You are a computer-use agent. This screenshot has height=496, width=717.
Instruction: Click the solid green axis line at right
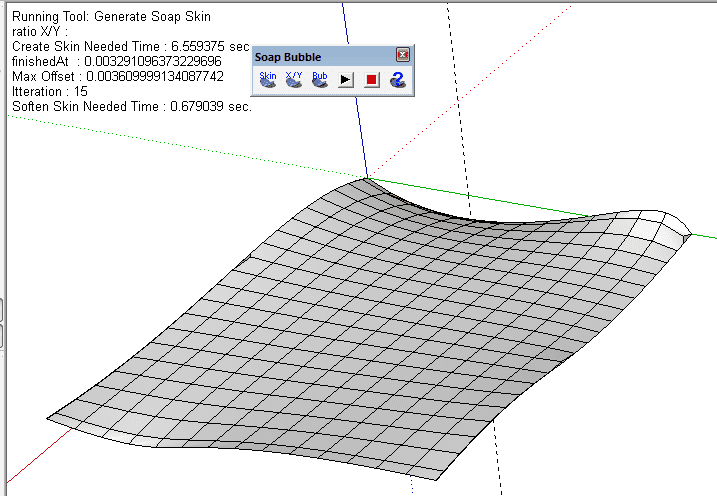[704, 236]
